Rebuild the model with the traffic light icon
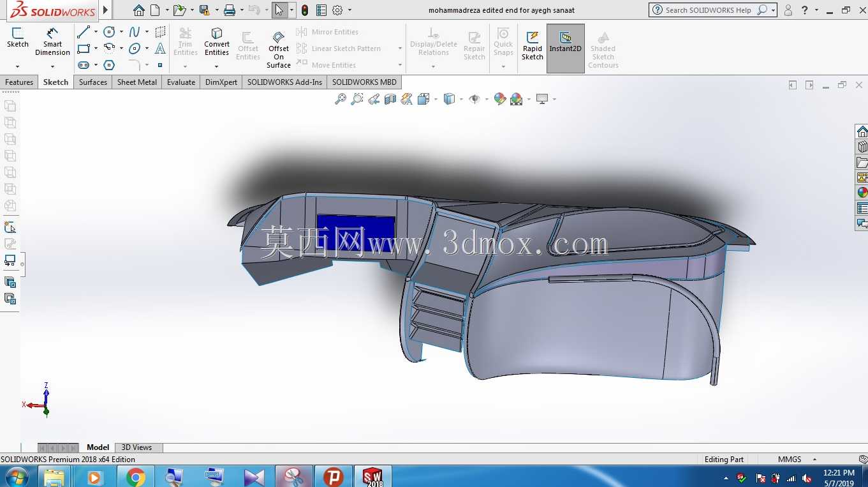Viewport: 868px width, 487px height. tap(305, 10)
